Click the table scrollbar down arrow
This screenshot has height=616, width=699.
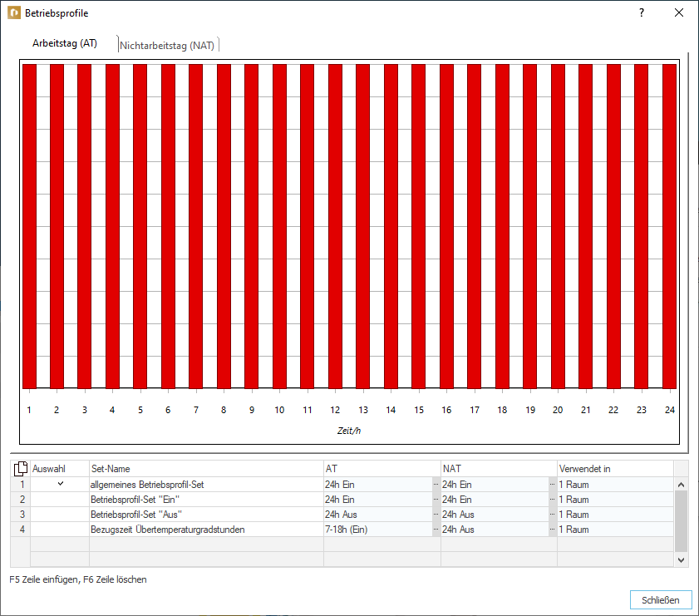pyautogui.click(x=681, y=559)
